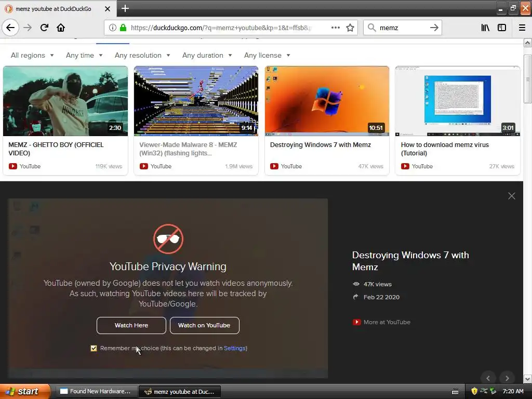The width and height of the screenshot is (532, 399).
Task: Reload the current page
Action: (44, 28)
